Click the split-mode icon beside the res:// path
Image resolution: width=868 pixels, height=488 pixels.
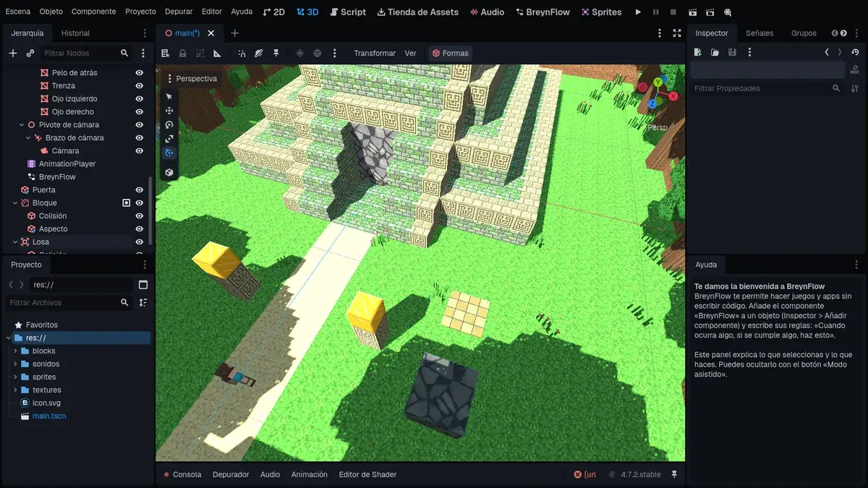(142, 285)
